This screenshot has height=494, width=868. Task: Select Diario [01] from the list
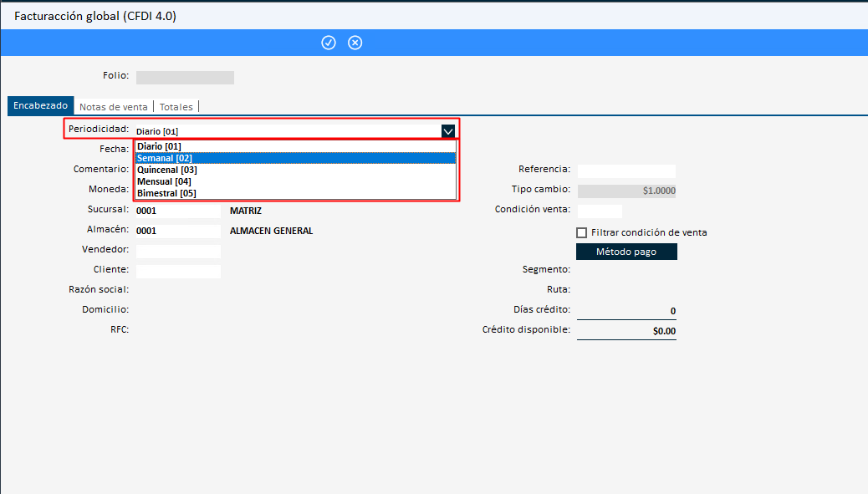(159, 146)
